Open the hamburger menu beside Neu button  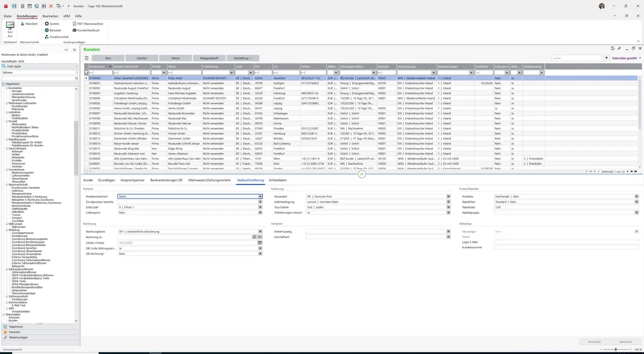[x=86, y=58]
